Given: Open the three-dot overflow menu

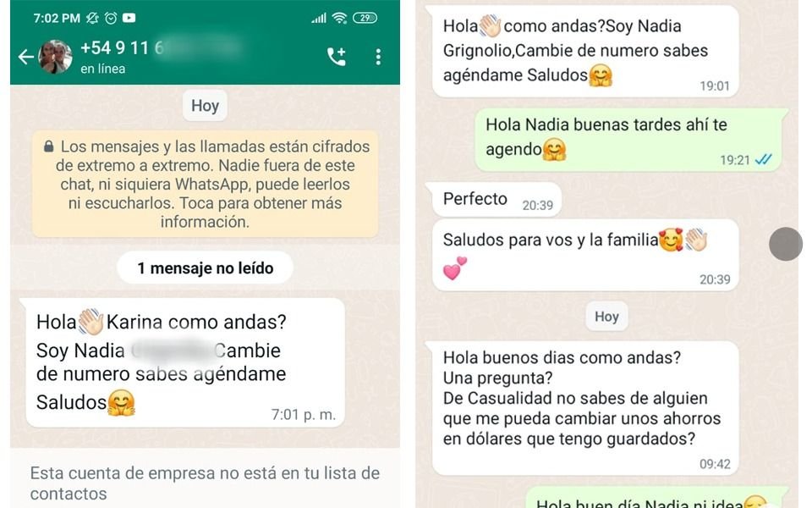Looking at the screenshot, I should point(379,57).
